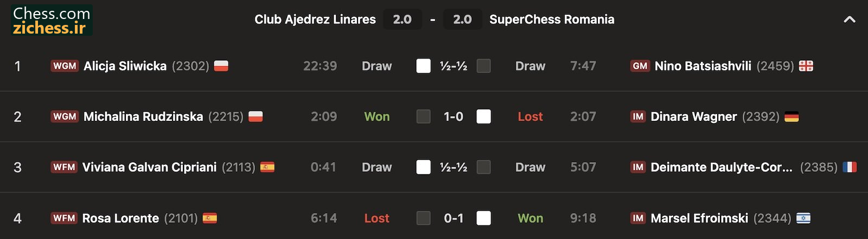Click Germany flag beside Dinara Wagner
868x239 pixels.
792,117
